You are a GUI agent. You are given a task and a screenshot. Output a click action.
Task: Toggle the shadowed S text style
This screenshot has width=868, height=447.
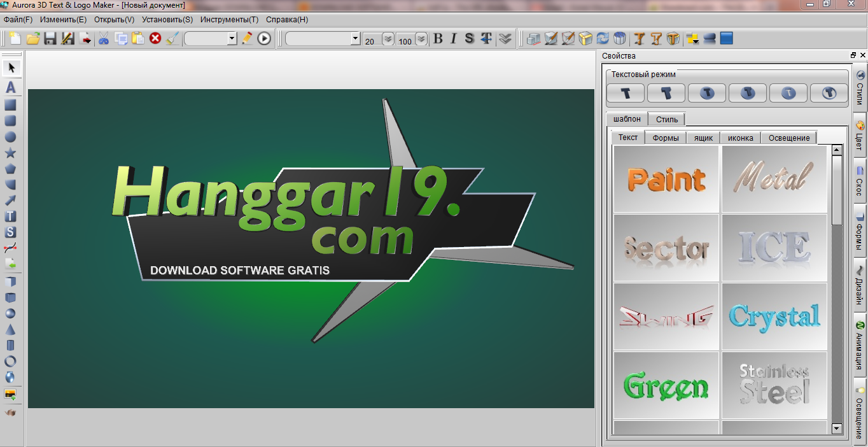click(470, 39)
